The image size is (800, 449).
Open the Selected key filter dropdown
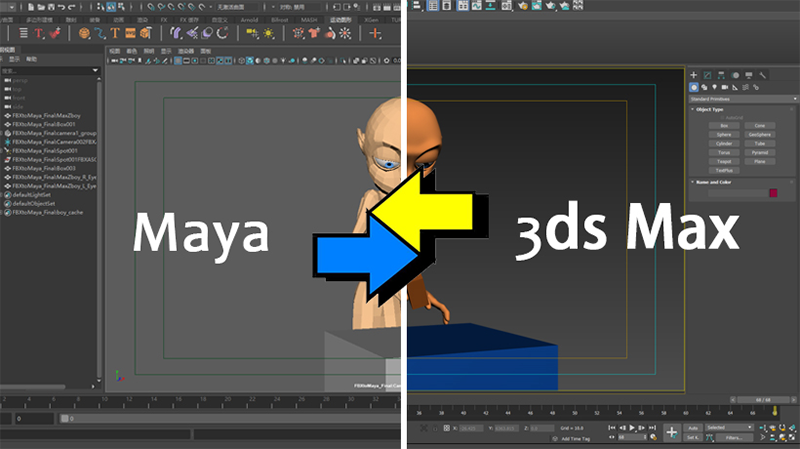(x=728, y=427)
